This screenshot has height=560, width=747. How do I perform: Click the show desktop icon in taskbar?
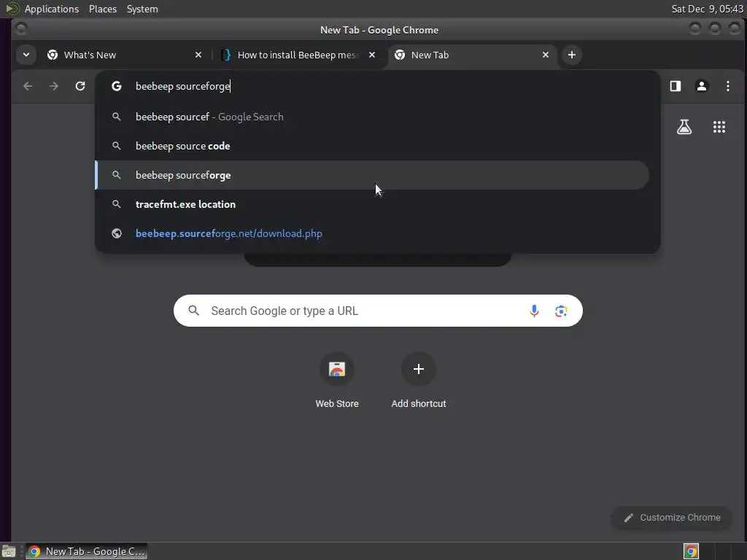pyautogui.click(x=9, y=551)
